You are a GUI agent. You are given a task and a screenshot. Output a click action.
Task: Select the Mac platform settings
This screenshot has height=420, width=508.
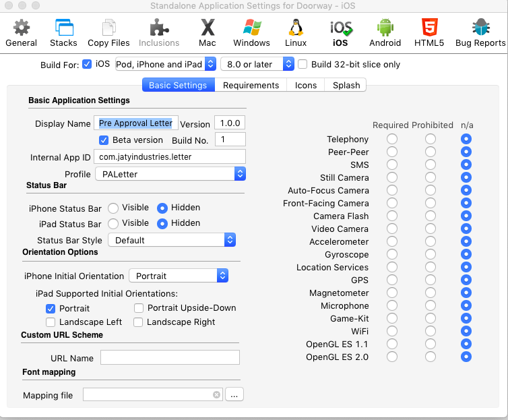coord(208,33)
